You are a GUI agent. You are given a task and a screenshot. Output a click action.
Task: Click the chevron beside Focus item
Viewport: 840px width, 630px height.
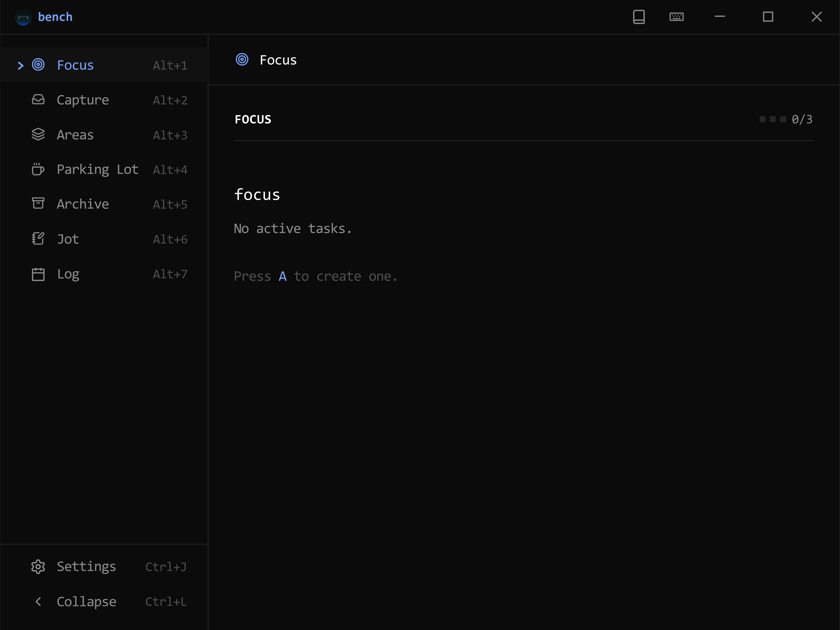(x=21, y=65)
